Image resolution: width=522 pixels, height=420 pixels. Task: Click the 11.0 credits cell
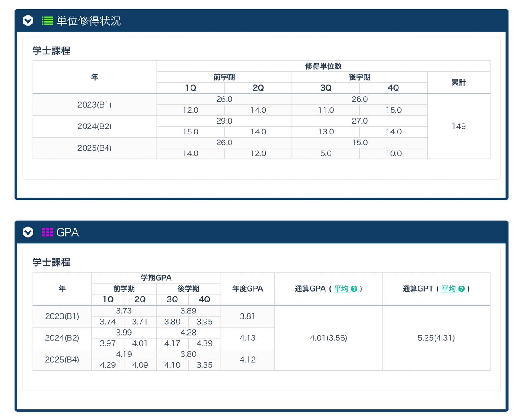(326, 110)
